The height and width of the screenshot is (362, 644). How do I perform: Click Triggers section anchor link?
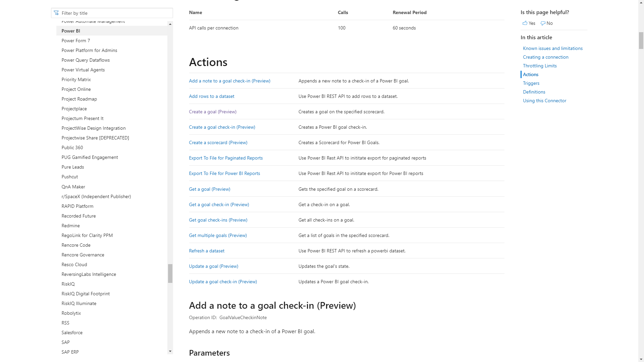click(531, 83)
